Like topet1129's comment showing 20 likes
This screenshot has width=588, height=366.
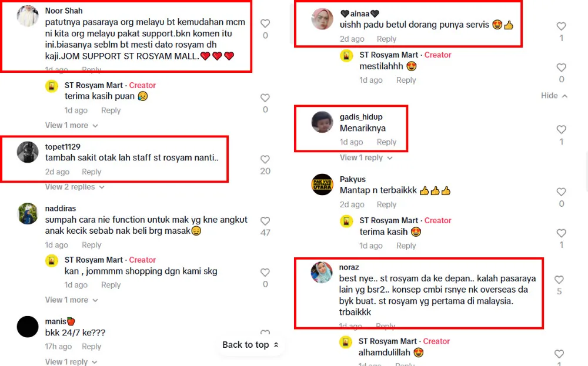[265, 159]
